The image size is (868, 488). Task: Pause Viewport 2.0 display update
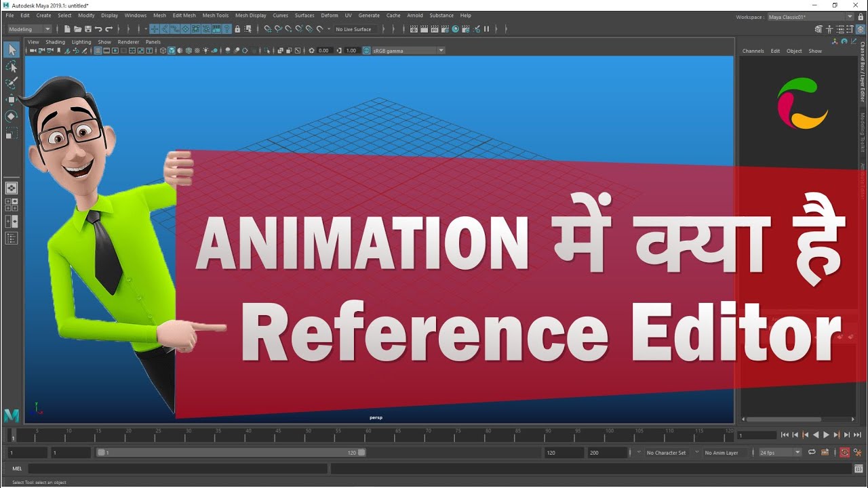click(x=486, y=29)
